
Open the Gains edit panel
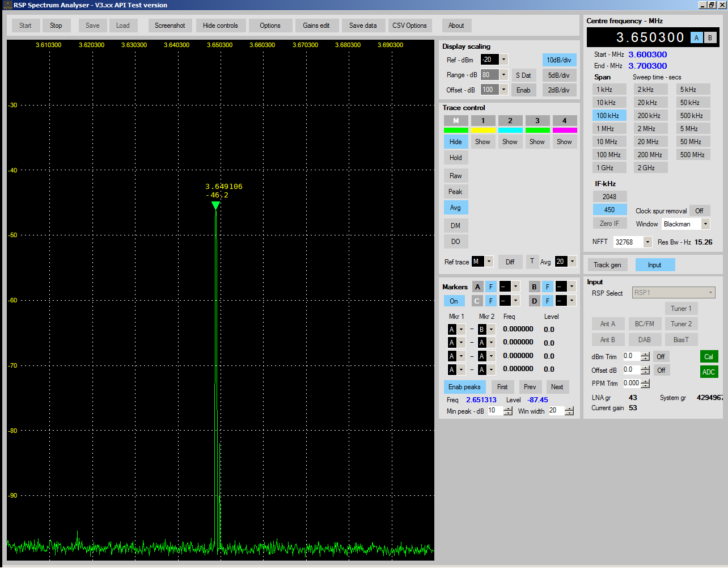[316, 26]
